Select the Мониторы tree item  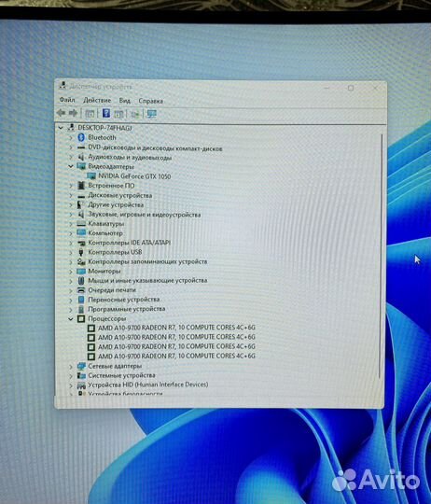click(99, 272)
